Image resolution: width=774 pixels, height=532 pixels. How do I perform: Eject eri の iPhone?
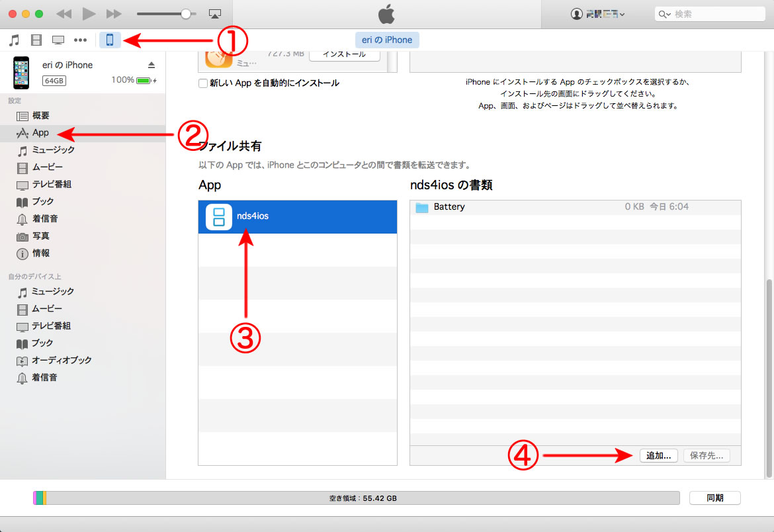coord(151,66)
